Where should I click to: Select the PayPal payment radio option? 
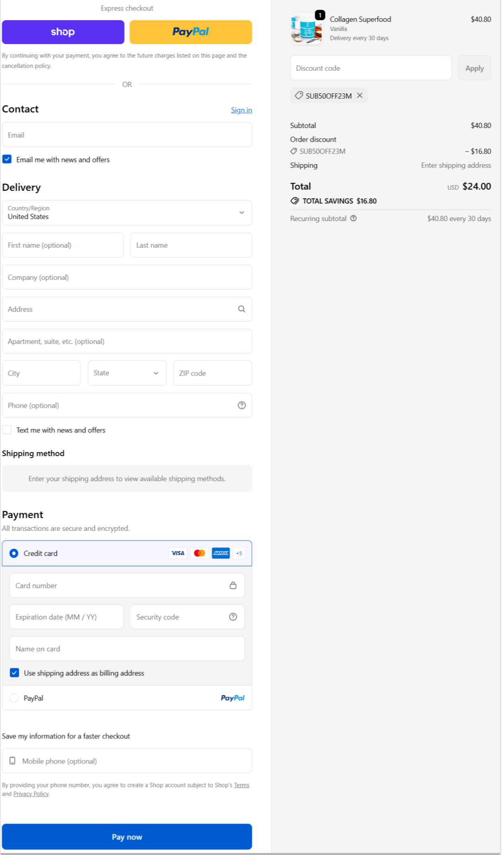tap(14, 698)
